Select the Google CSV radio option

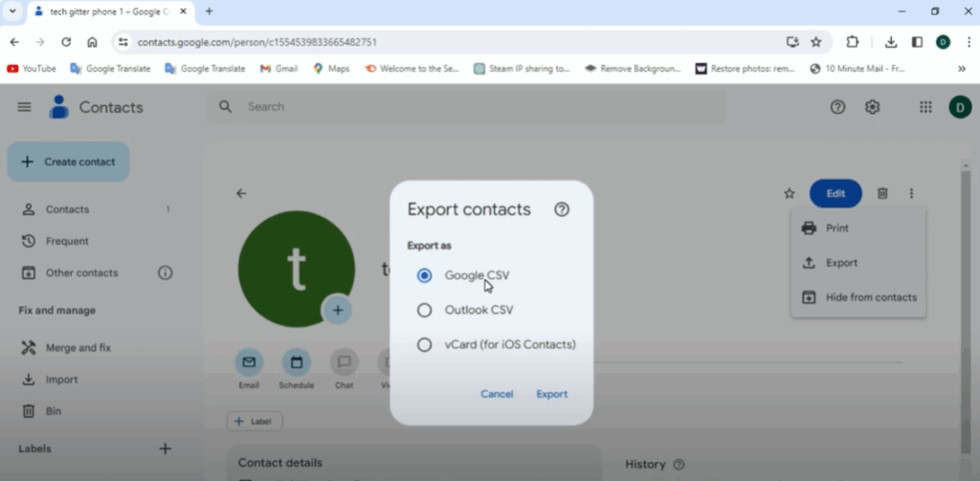pos(424,275)
